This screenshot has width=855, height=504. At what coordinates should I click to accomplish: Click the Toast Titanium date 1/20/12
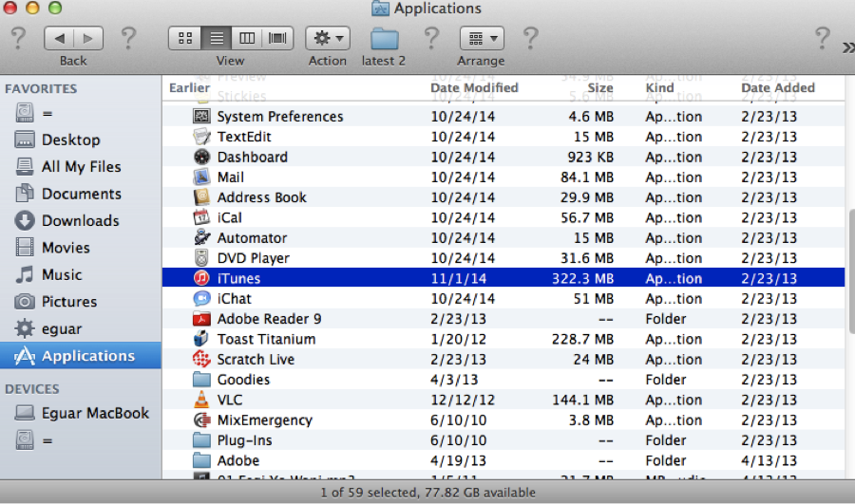(x=458, y=339)
